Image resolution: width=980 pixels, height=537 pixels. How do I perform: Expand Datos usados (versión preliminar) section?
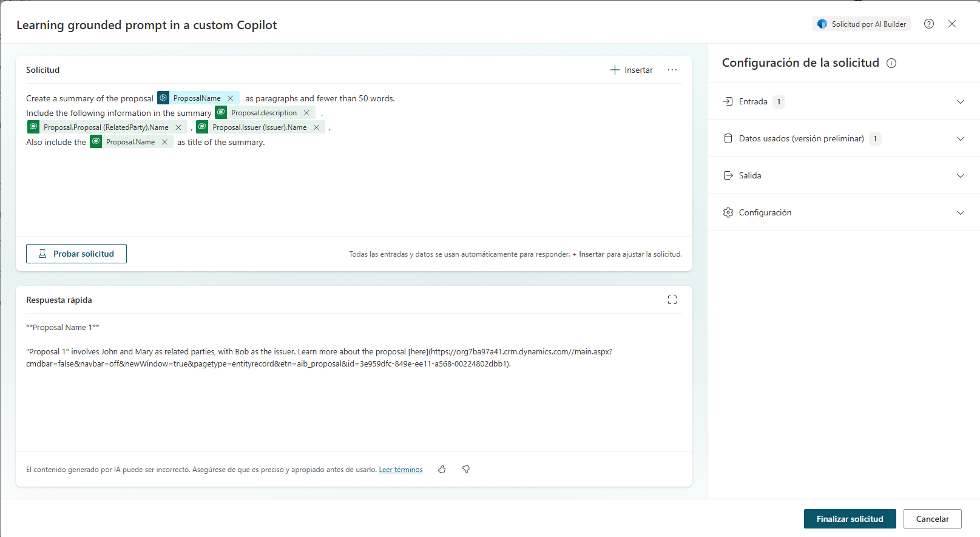pyautogui.click(x=843, y=138)
